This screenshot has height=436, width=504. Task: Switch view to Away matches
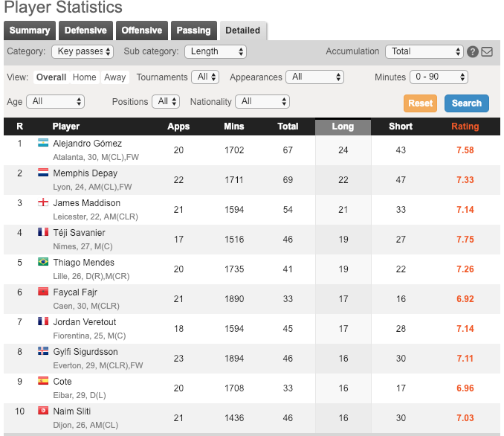(114, 77)
